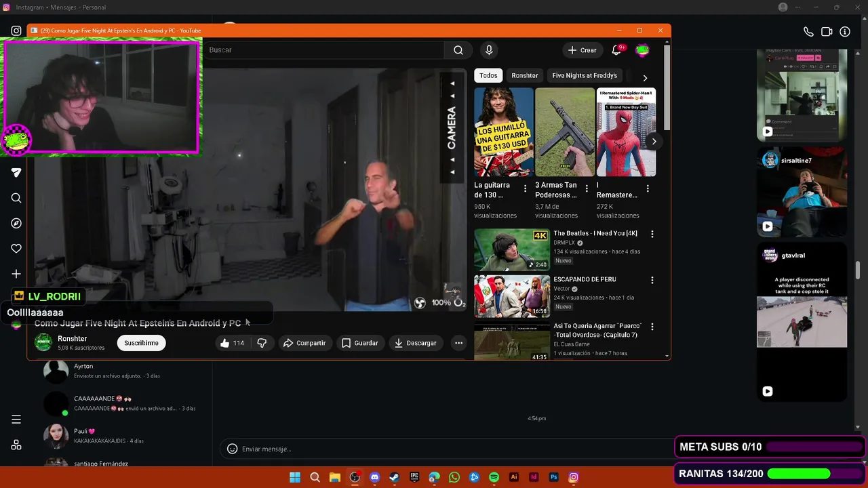Viewport: 868px width, 488px height.
Task: Open File Explorer from taskbar
Action: tap(334, 477)
